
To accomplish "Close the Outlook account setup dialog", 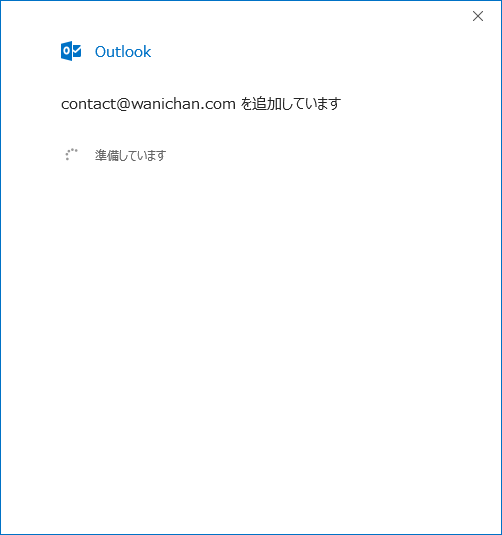I will click(478, 16).
